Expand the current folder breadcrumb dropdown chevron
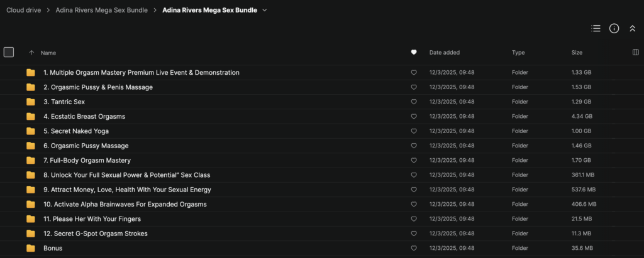 click(x=265, y=11)
